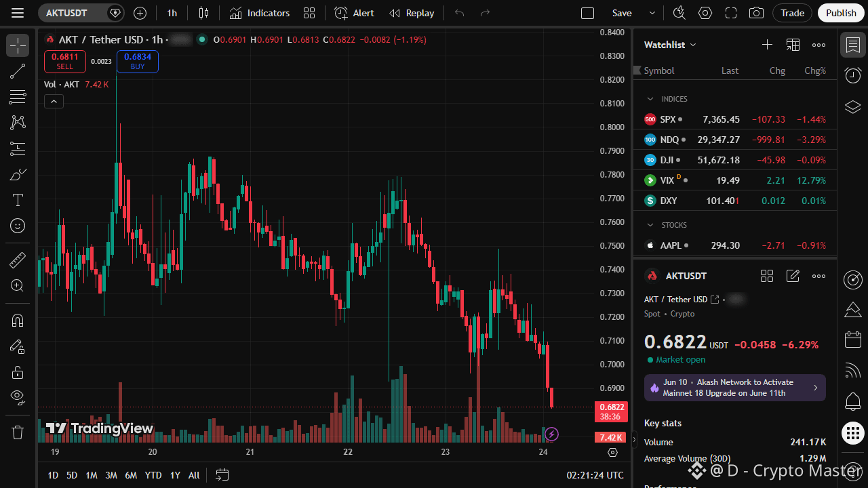Change the 1h timeframe interval
This screenshot has height=488, width=868.
(172, 13)
